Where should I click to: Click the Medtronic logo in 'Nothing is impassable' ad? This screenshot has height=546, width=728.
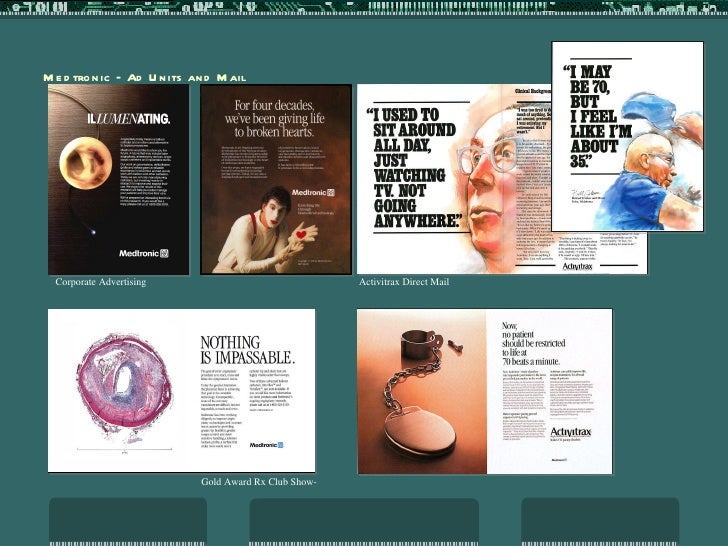(x=266, y=445)
